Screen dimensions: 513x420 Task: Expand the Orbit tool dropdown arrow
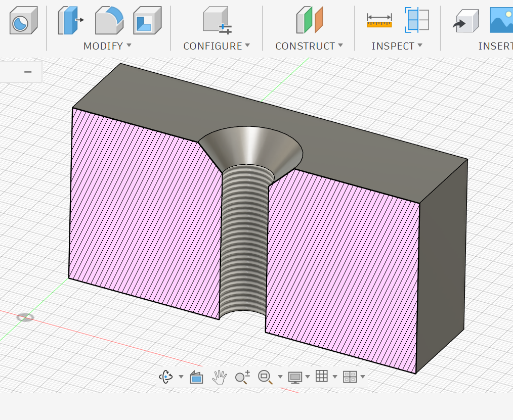coord(181,377)
